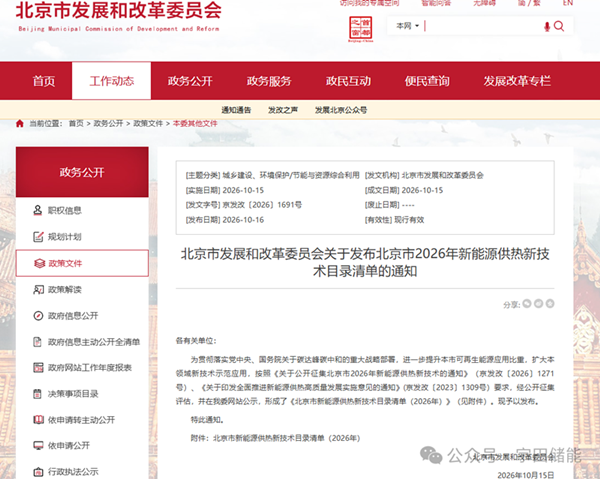Click the 规划计划 edit icon

[x=38, y=236]
